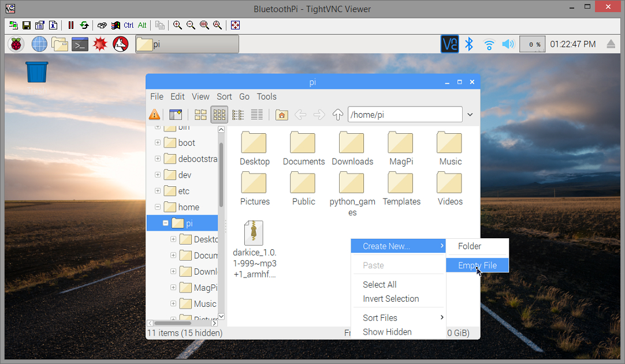Click the TightVNC Zoom Out magnifier
Viewport: 625px width, 364px height.
[191, 25]
